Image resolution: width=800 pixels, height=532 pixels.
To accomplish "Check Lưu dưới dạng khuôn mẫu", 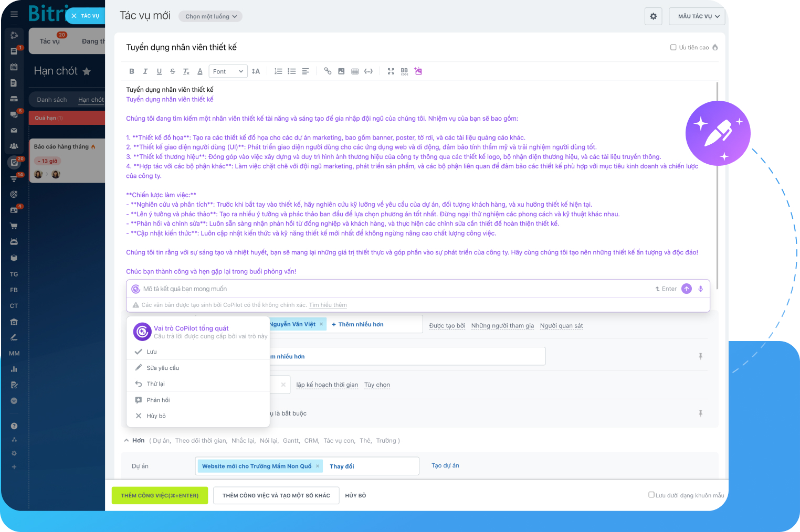I will pyautogui.click(x=651, y=495).
